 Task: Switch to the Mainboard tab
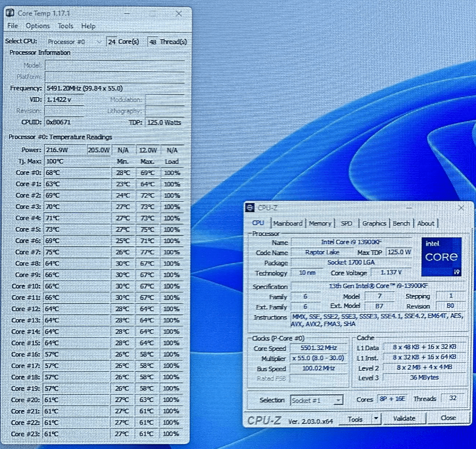tap(288, 223)
